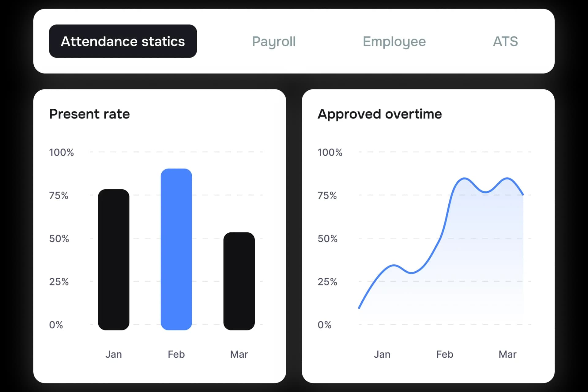Open the Employee tab

click(394, 41)
